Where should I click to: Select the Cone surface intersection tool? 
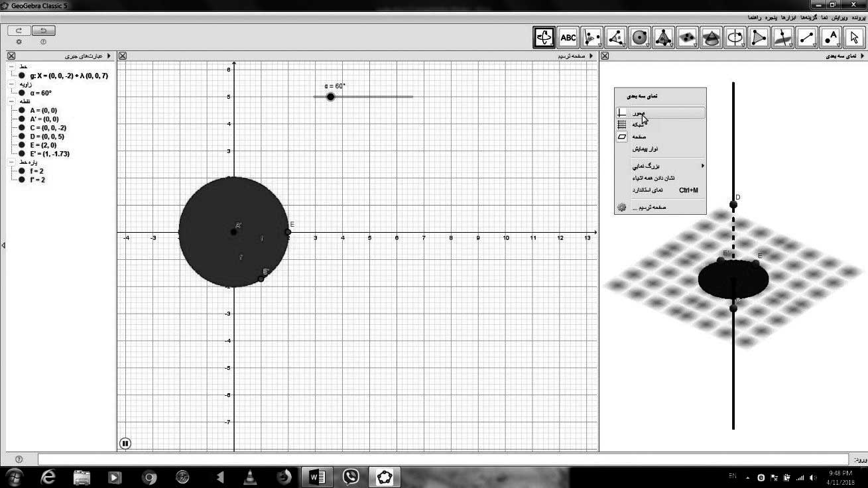[x=712, y=38]
